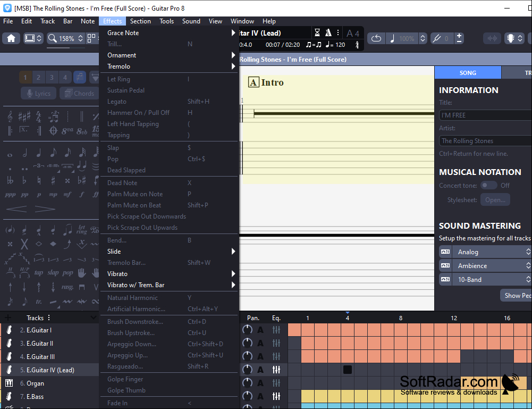Switch to the SONG tab
532x409 pixels.
(468, 73)
